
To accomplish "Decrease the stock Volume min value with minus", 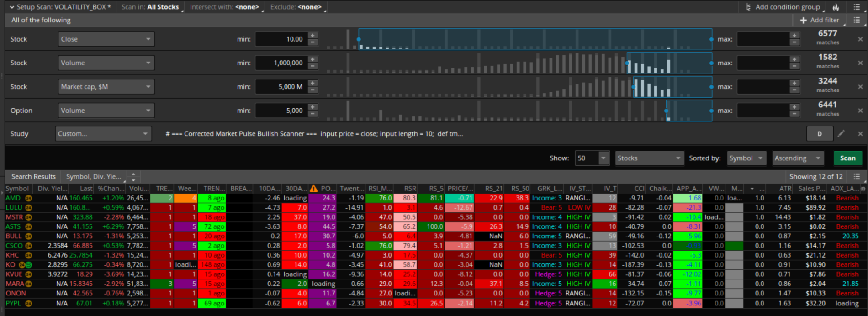I will click(313, 67).
